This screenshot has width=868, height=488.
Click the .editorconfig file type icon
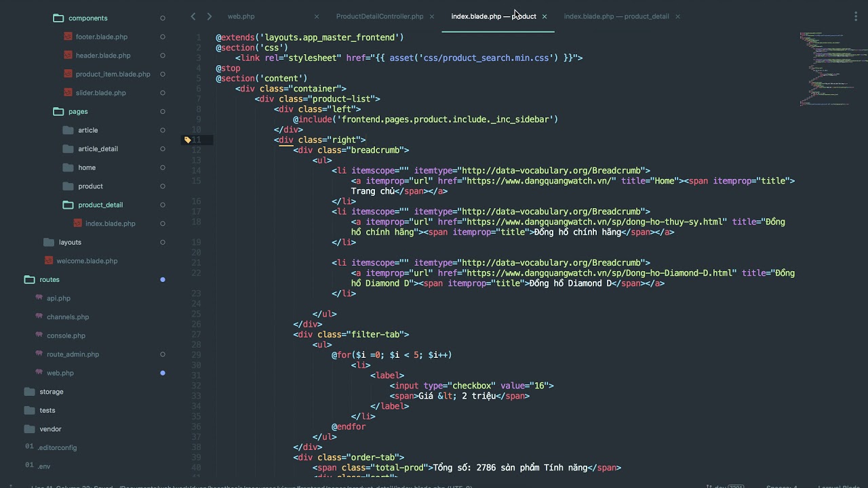tap(29, 447)
